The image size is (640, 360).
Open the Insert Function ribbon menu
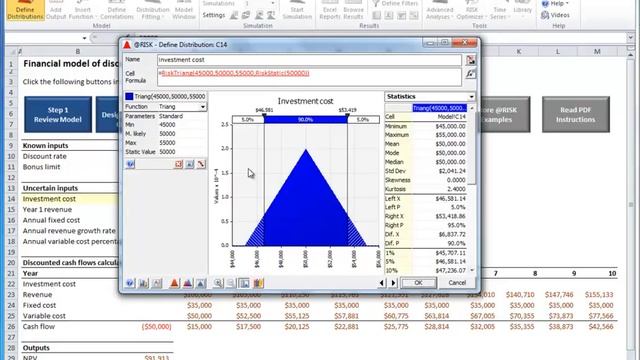click(x=82, y=10)
